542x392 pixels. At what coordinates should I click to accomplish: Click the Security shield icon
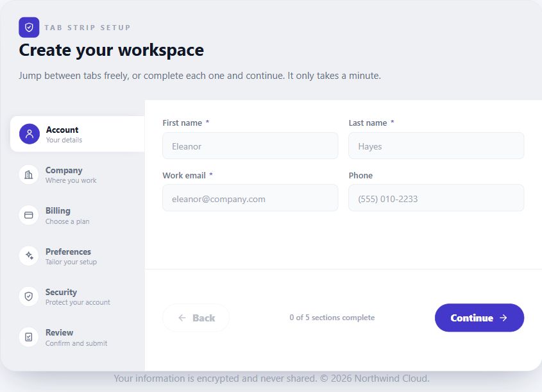click(29, 296)
